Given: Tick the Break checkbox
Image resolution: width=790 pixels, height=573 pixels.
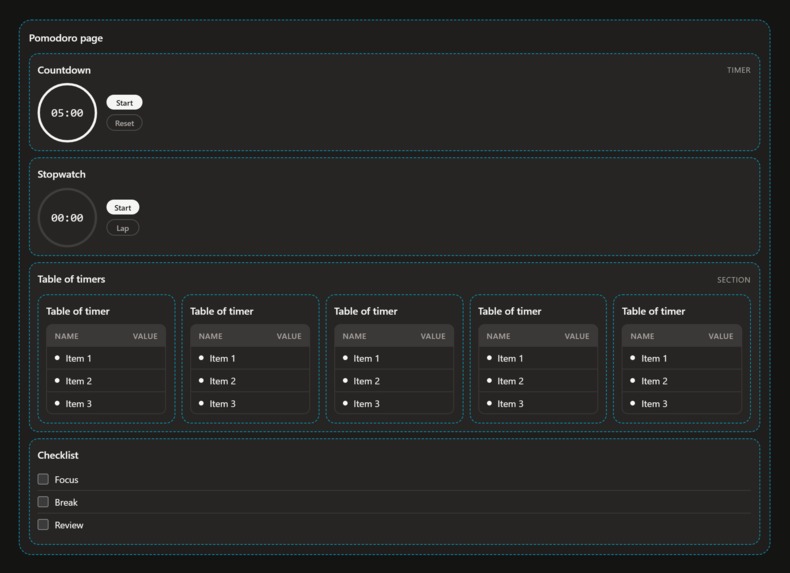Looking at the screenshot, I should (43, 501).
